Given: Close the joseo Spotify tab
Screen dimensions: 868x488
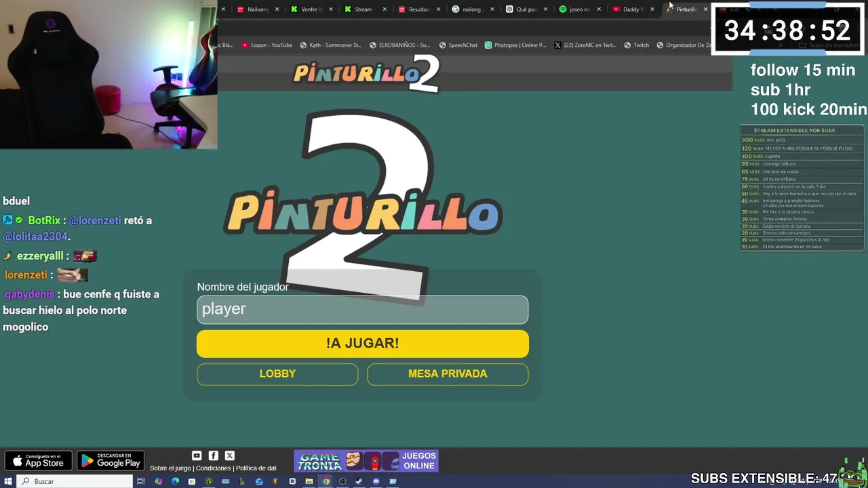Looking at the screenshot, I should (599, 9).
